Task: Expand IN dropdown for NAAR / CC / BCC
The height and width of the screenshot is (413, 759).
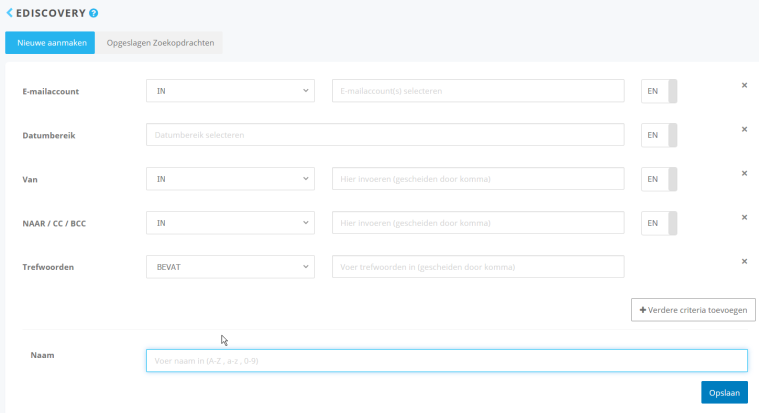Action: [230, 223]
